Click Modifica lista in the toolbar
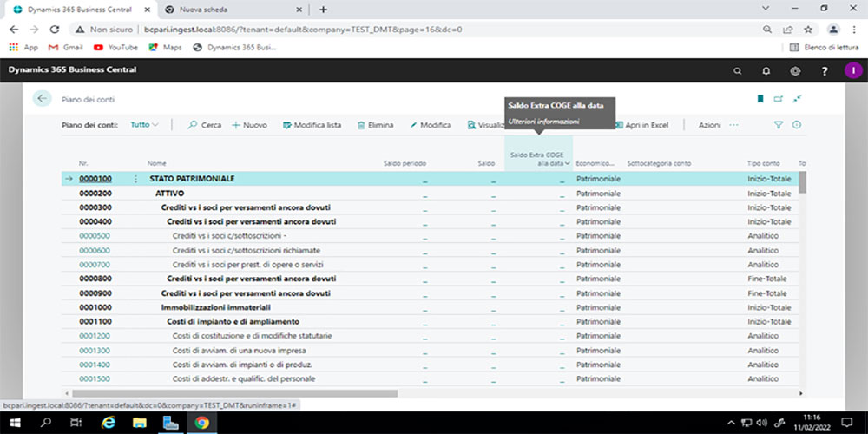The image size is (868, 434). pyautogui.click(x=312, y=125)
